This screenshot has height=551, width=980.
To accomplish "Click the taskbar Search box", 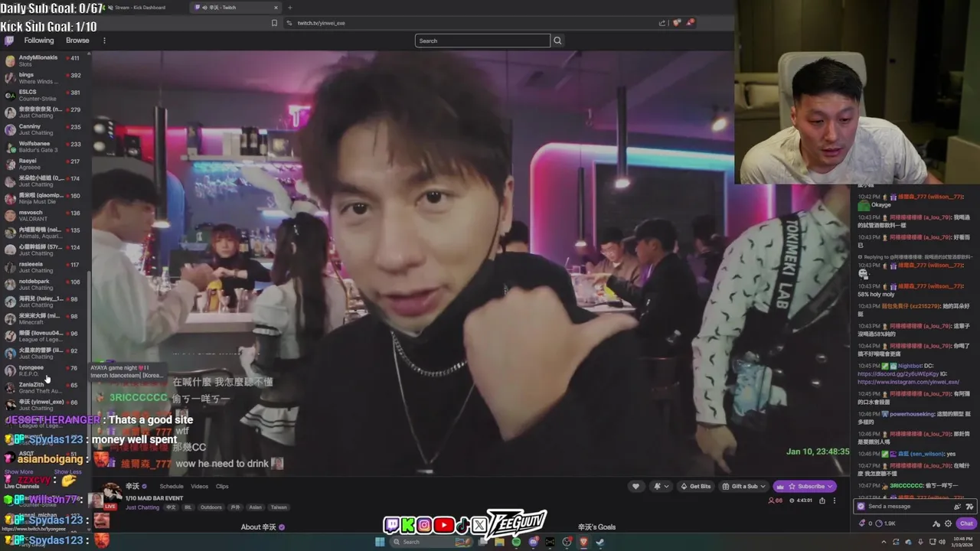I will [431, 542].
